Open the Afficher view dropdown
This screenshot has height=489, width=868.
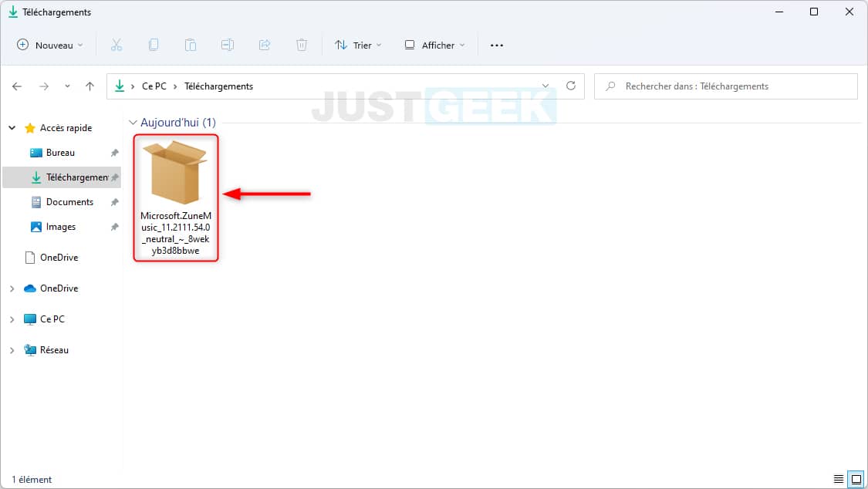click(x=434, y=46)
